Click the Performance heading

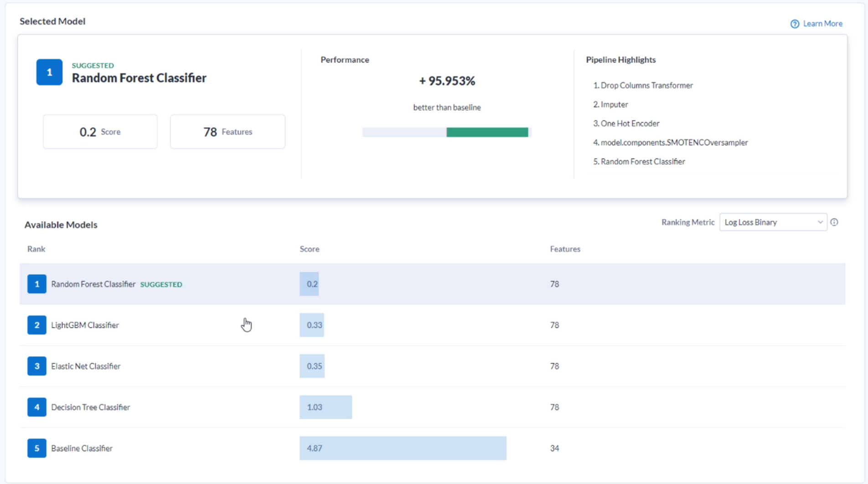tap(345, 60)
